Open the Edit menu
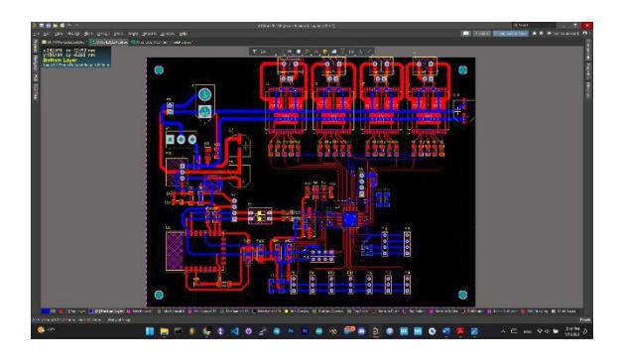This screenshot has width=623, height=364. coord(46,34)
